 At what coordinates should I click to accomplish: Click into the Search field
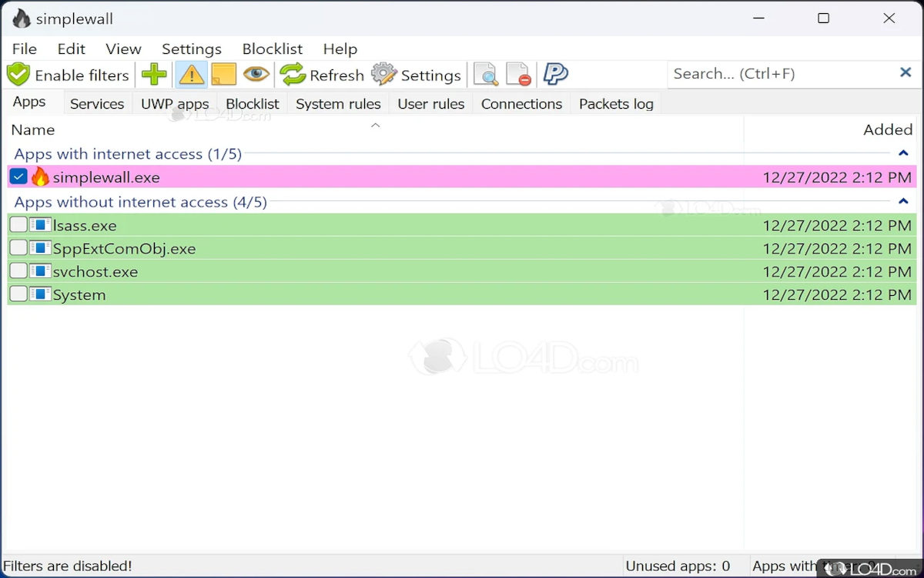pyautogui.click(x=778, y=74)
